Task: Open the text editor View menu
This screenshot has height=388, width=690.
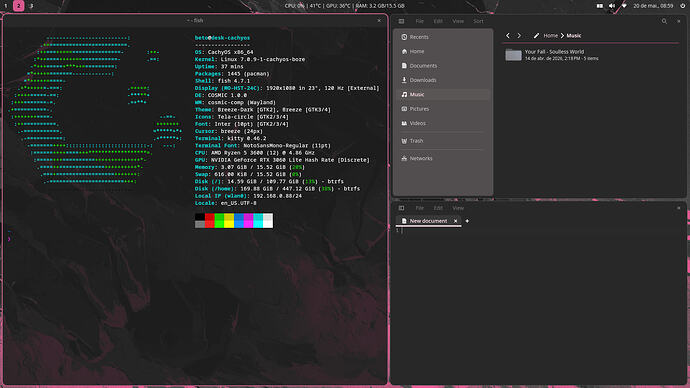Action: (x=458, y=208)
